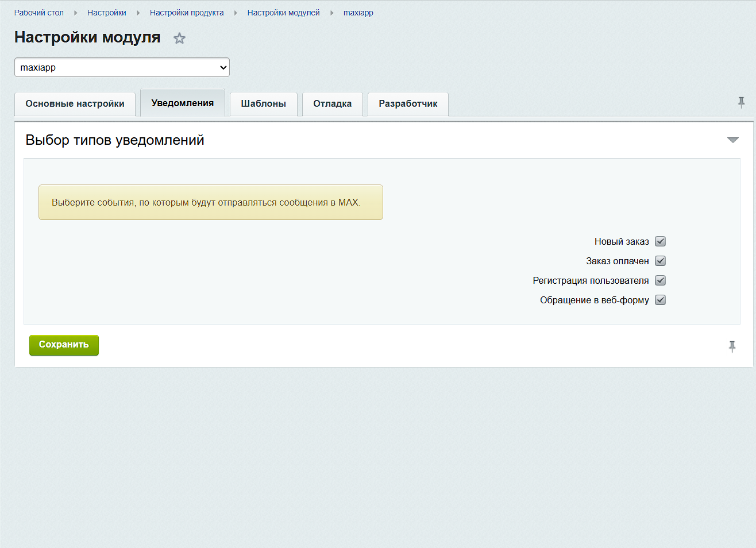Click the Рабочий стол breadcrumb link
The image size is (756, 548).
pyautogui.click(x=39, y=13)
